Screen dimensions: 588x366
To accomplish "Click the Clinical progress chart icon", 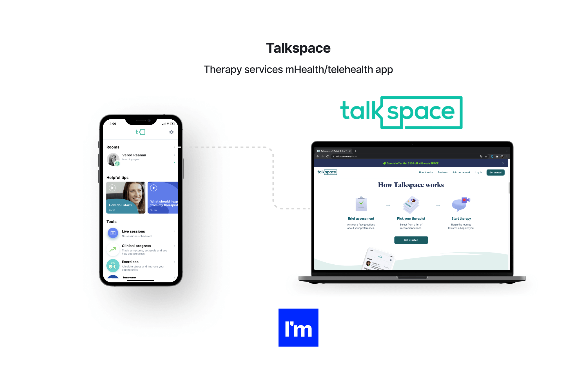I will pyautogui.click(x=113, y=249).
